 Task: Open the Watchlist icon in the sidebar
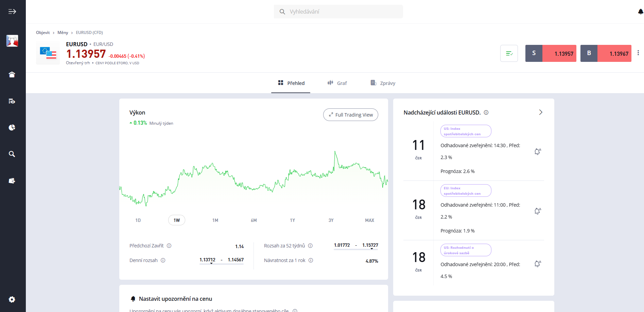12,101
